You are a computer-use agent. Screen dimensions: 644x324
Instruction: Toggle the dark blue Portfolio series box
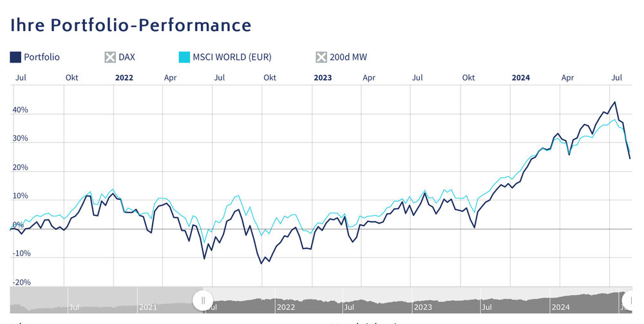coord(15,57)
